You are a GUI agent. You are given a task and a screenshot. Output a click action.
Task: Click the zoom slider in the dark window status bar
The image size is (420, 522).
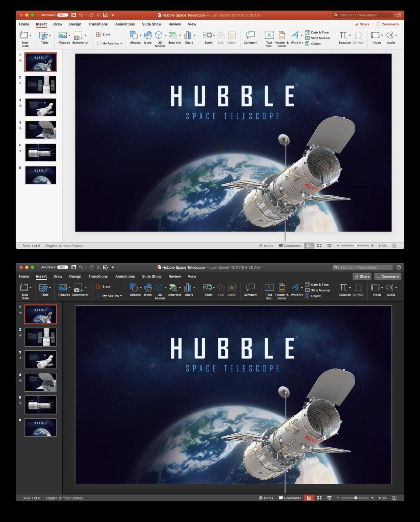point(355,498)
